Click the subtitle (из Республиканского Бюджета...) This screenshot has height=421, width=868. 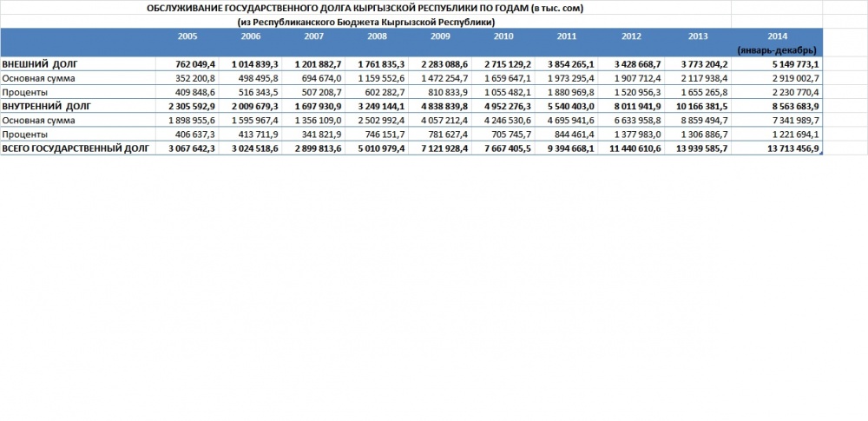[x=365, y=23]
